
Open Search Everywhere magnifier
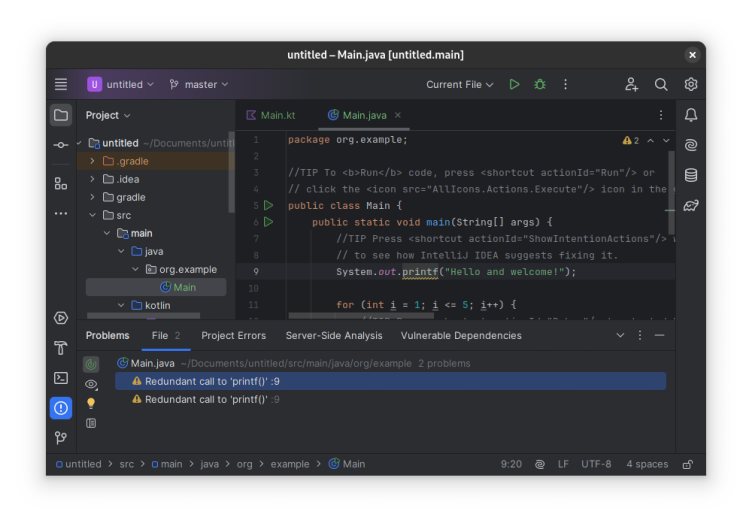click(661, 84)
